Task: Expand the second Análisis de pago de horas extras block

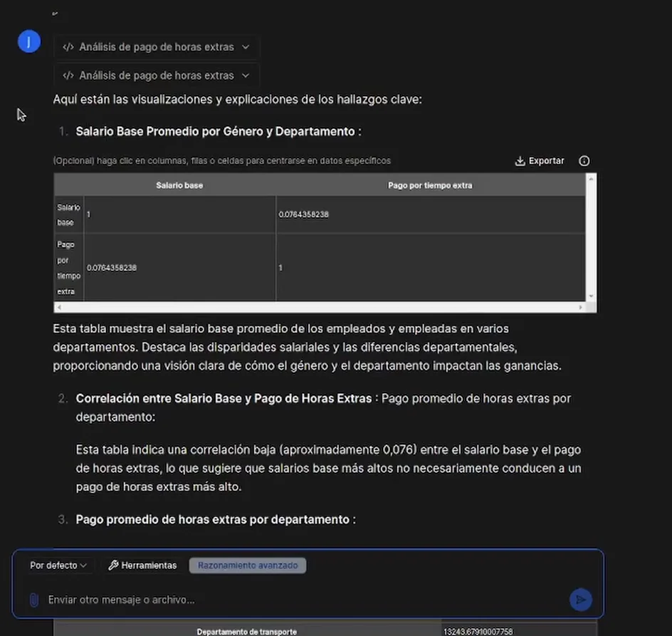Action: pyautogui.click(x=157, y=75)
